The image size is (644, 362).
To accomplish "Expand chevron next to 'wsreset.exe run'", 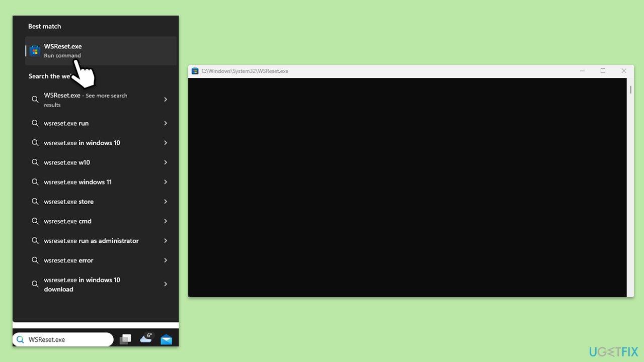I will pos(166,123).
